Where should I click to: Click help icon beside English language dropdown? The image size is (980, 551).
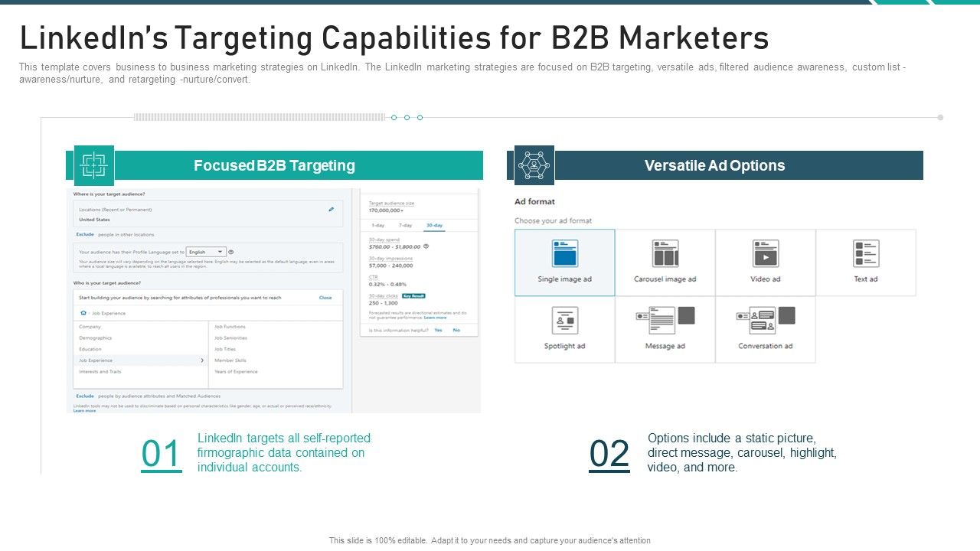pos(231,252)
